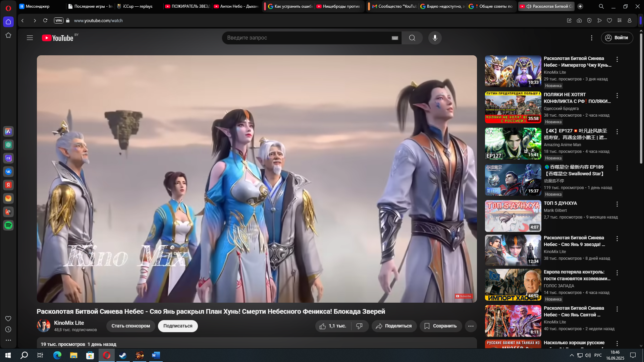Take a snapshot with the camera icon
The height and width of the screenshot is (362, 644).
click(579, 20)
